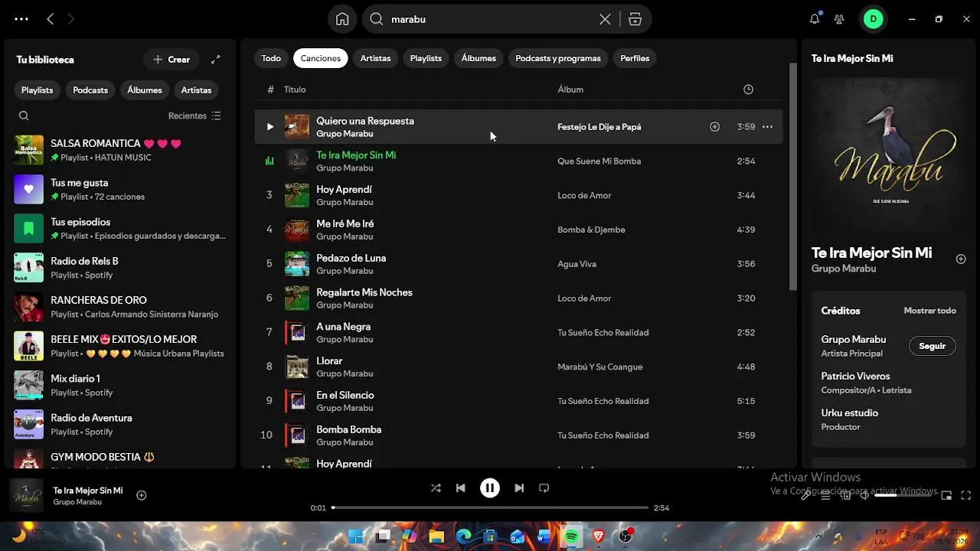Image resolution: width=980 pixels, height=551 pixels.
Task: Mute the volume speaker icon
Action: pyautogui.click(x=864, y=495)
